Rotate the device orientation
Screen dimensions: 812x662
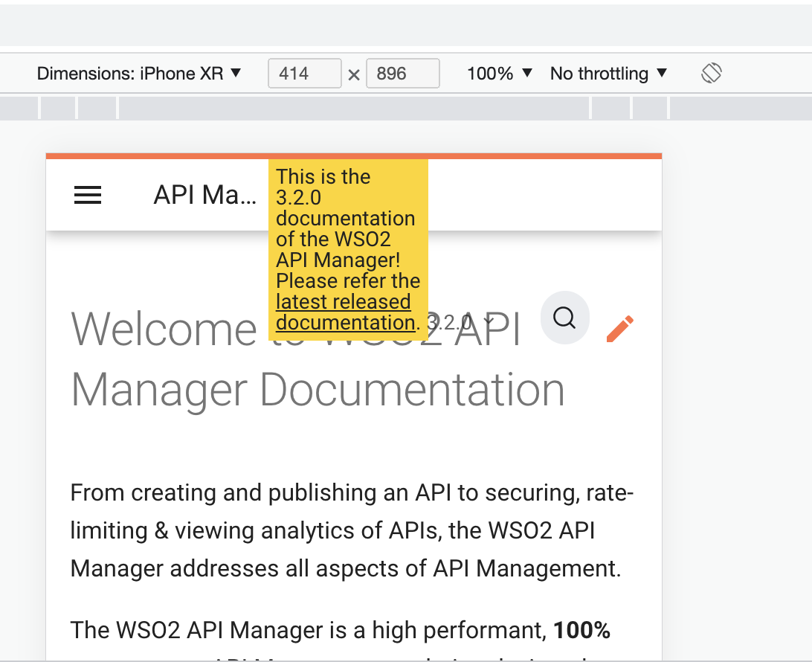711,73
